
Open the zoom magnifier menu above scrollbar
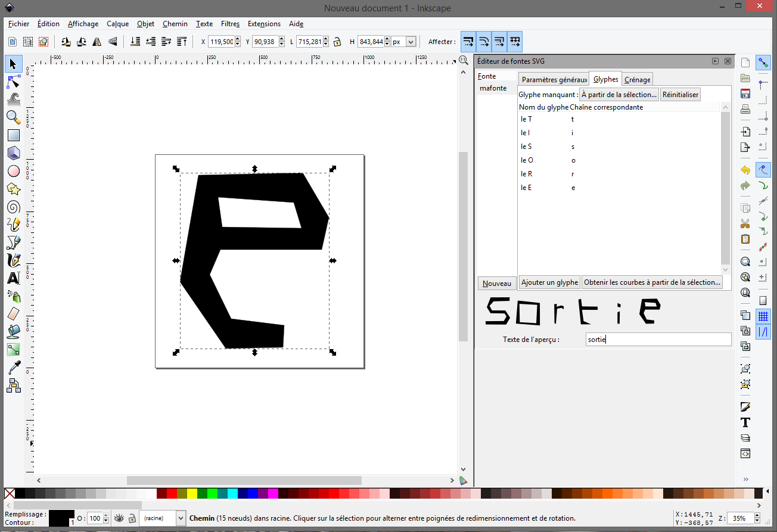[463, 60]
